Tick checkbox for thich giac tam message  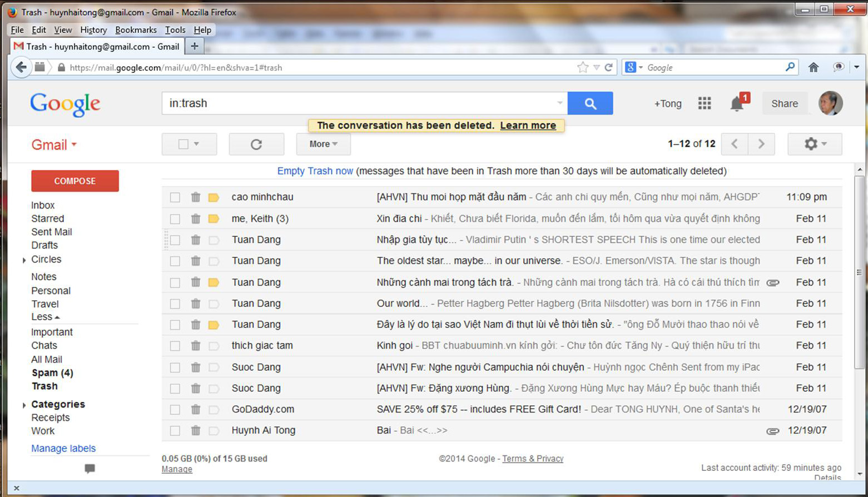click(175, 346)
